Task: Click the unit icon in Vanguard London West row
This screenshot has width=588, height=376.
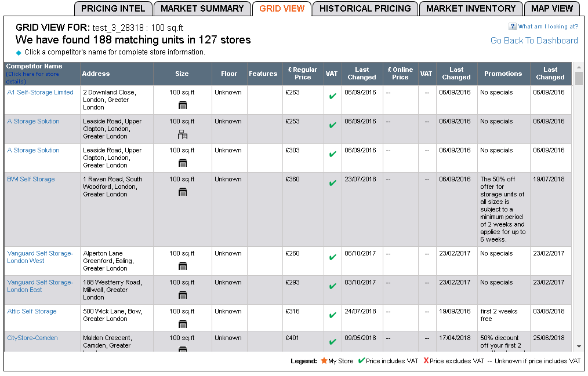Action: pyautogui.click(x=183, y=267)
